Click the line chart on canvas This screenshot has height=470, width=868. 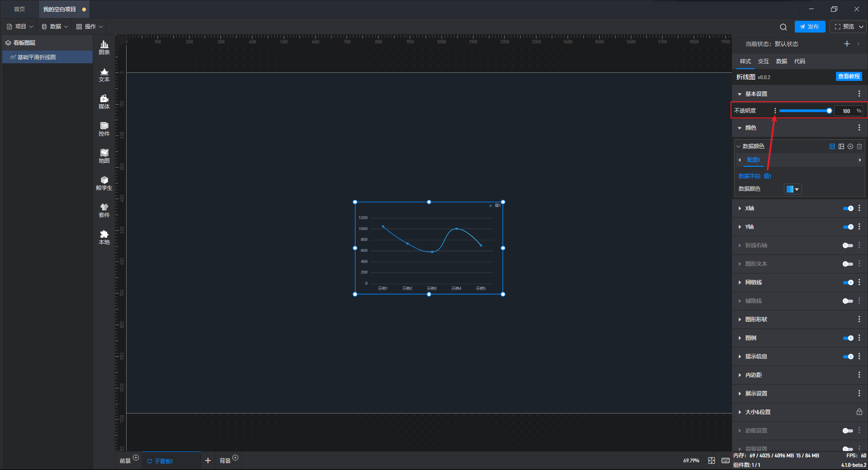tap(429, 248)
